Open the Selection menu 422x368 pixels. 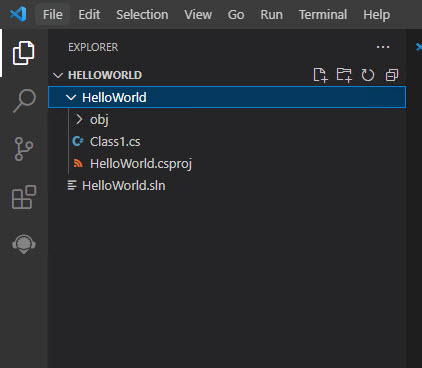point(142,15)
